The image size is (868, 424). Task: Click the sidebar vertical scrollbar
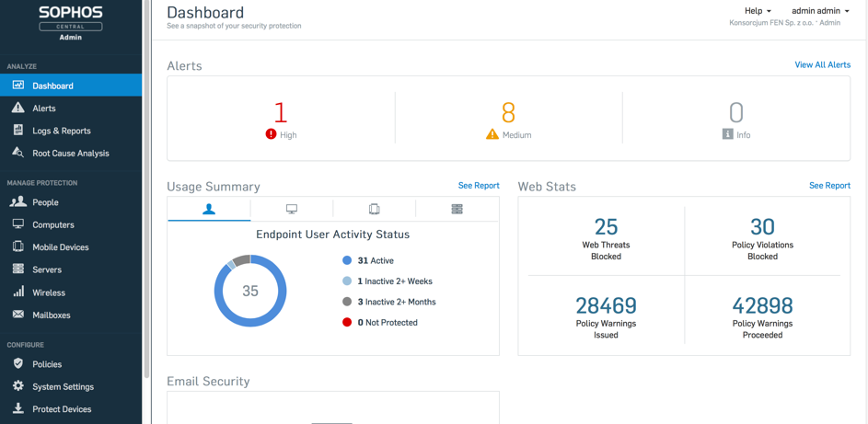(146, 184)
